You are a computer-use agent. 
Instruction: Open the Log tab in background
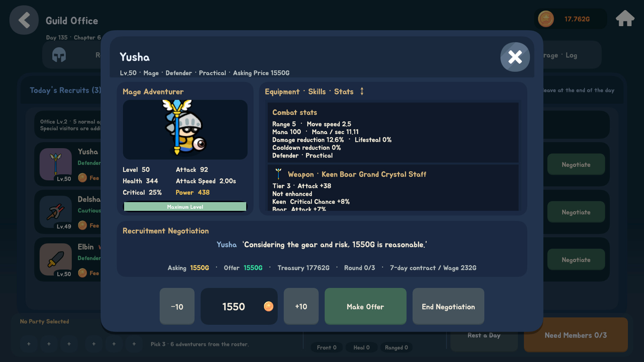571,55
